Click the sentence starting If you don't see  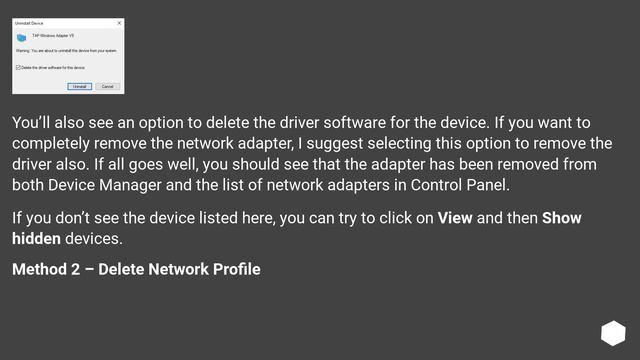[297, 228]
